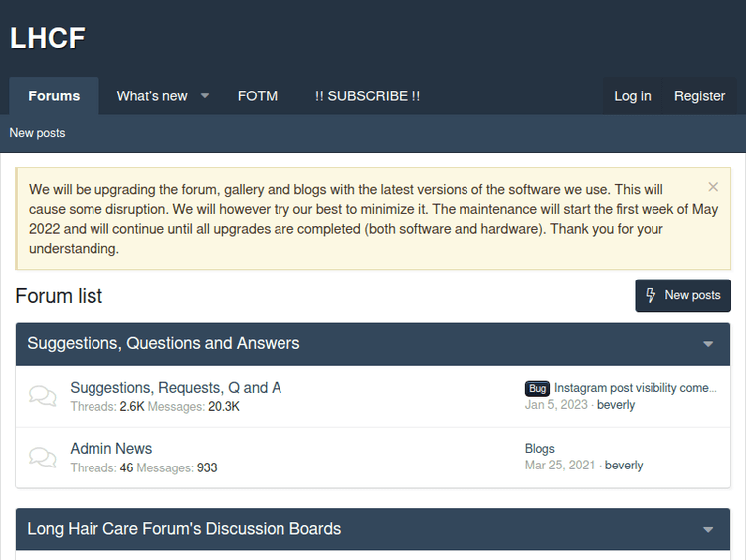Image resolution: width=746 pixels, height=560 pixels.
Task: Click the speech bubble icon beside Admin News
Action: (43, 458)
